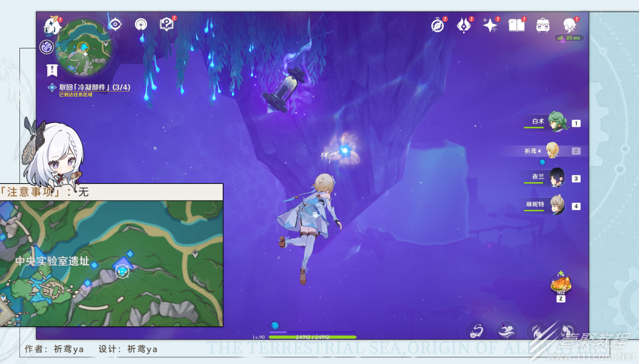Open the quest bookmark icon with exclamation mark
Screen dimensions: 639x364
(x=52, y=70)
